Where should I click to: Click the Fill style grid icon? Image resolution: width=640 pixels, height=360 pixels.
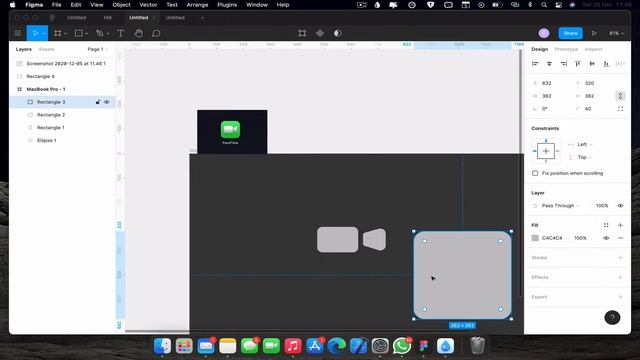(x=606, y=225)
